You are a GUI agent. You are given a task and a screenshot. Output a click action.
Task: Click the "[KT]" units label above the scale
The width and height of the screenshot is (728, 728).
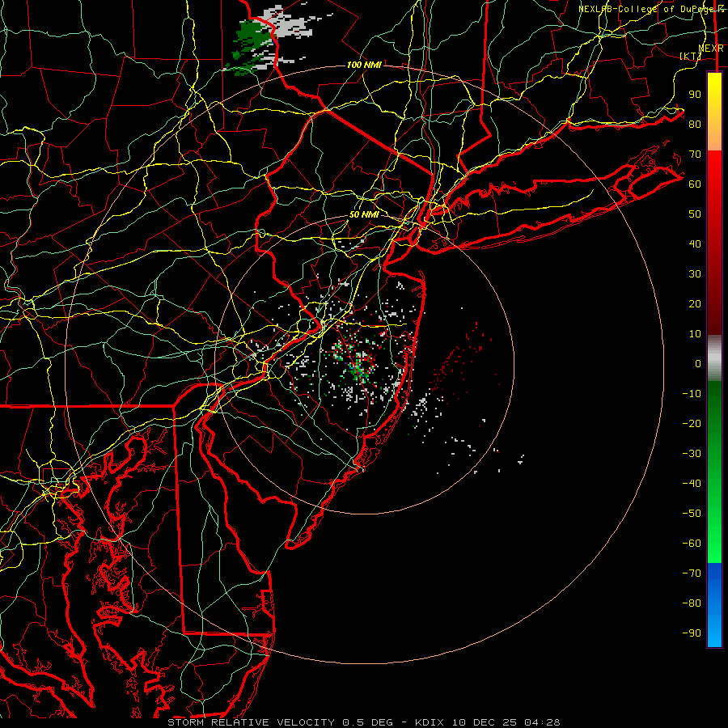pyautogui.click(x=691, y=56)
